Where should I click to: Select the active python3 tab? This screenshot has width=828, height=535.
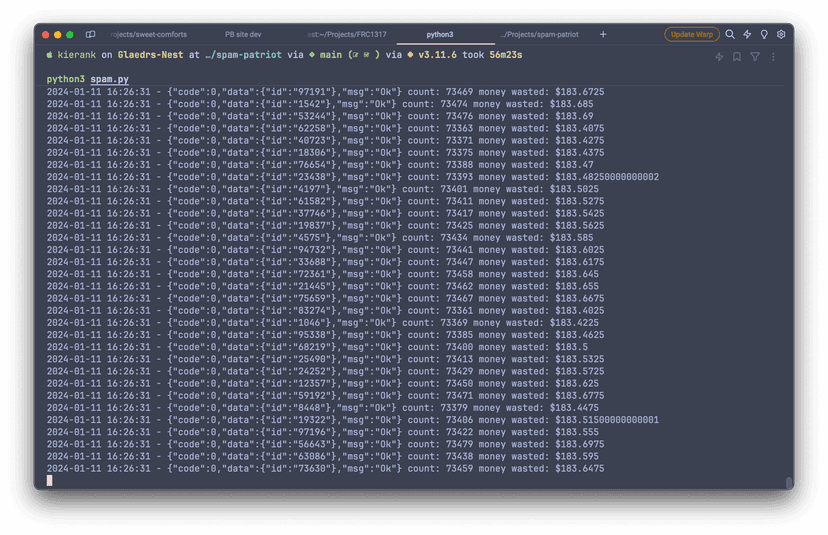click(439, 34)
